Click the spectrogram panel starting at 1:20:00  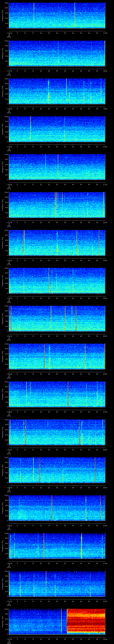pos(57,167)
